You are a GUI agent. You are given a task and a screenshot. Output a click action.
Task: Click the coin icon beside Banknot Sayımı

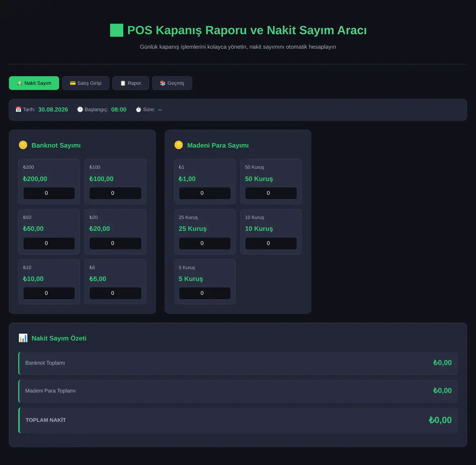click(x=23, y=145)
